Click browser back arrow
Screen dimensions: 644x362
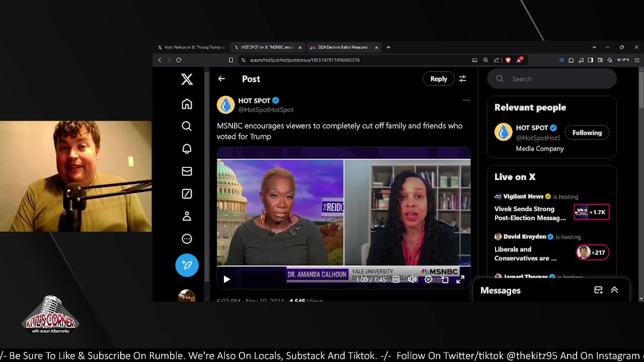tap(159, 60)
